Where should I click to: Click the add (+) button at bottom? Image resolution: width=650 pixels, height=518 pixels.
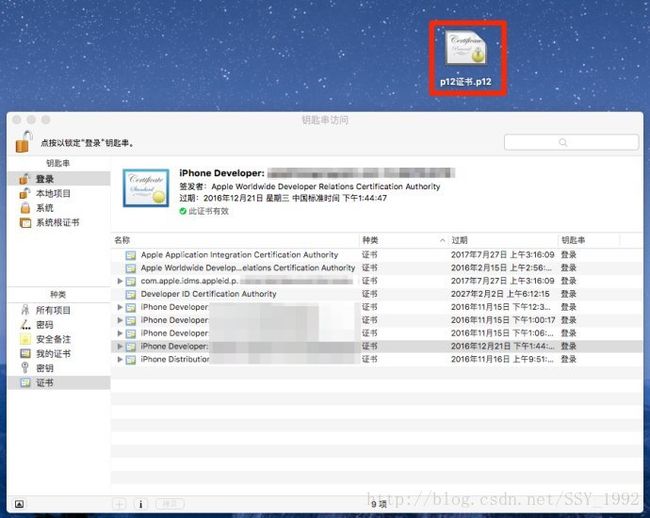click(119, 504)
